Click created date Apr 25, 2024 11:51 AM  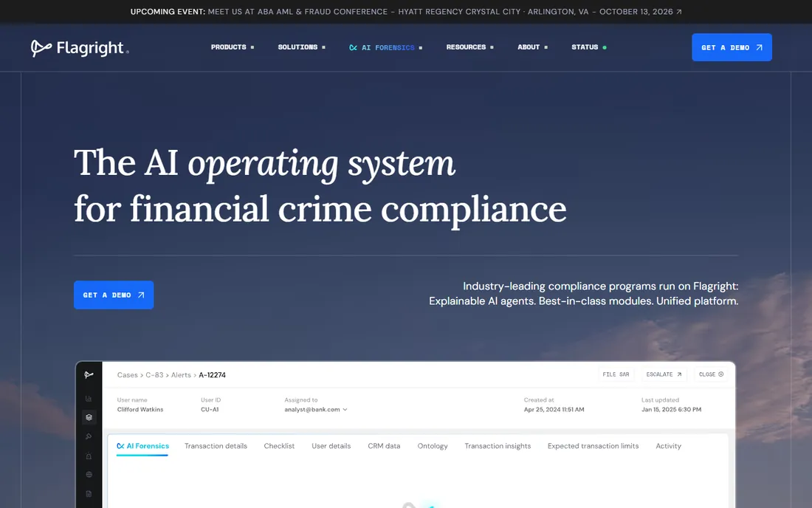[x=554, y=410]
